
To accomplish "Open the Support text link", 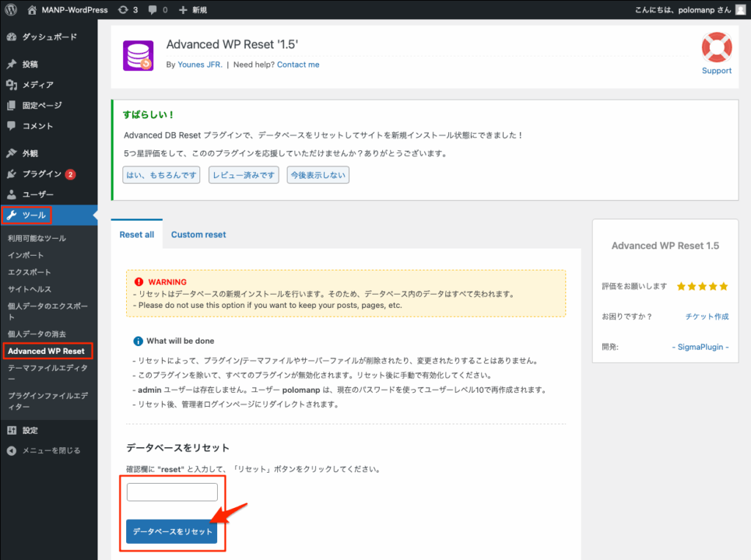I will pyautogui.click(x=717, y=71).
